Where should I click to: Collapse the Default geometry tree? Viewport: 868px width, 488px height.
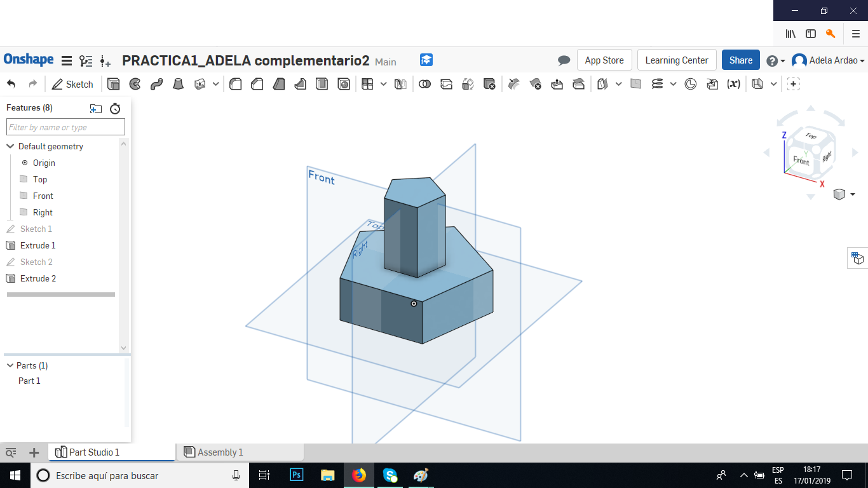(x=10, y=146)
